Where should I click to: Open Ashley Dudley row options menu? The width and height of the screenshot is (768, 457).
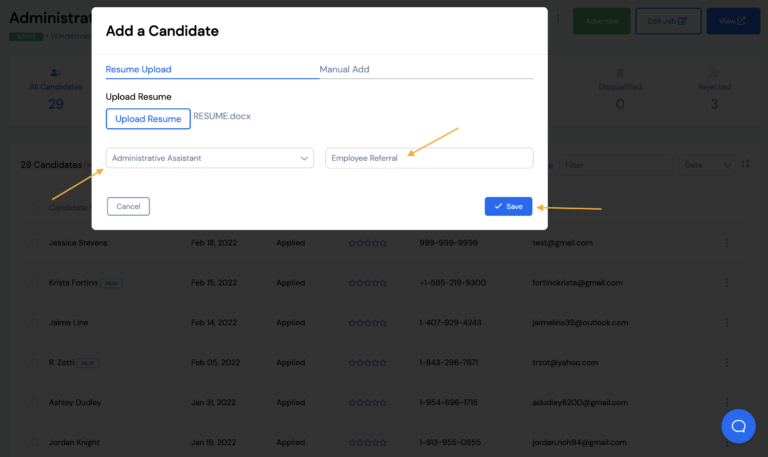727,402
